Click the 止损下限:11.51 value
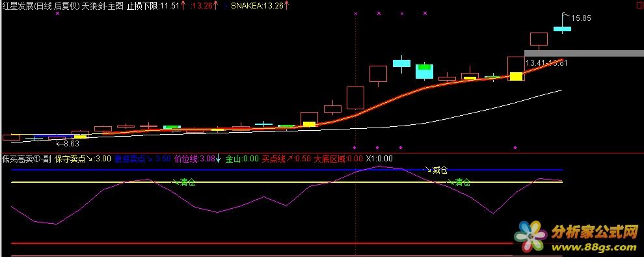 155,6
